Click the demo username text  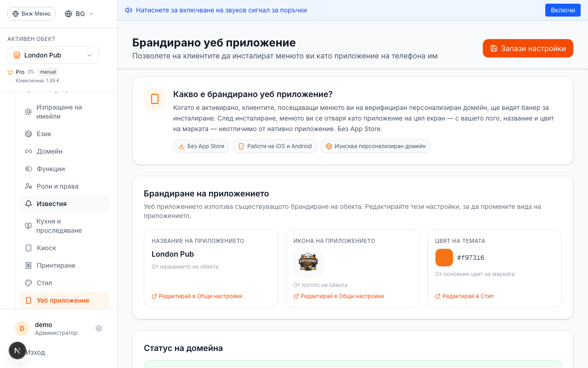point(44,325)
